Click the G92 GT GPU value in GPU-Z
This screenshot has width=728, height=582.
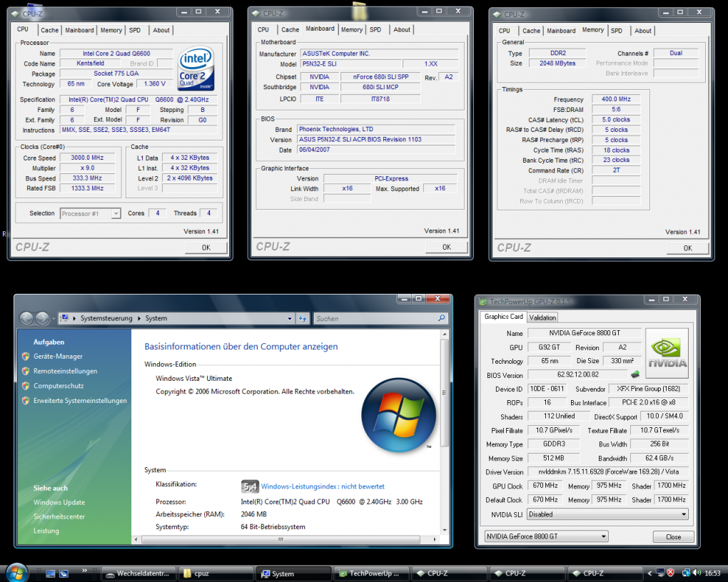(550, 347)
